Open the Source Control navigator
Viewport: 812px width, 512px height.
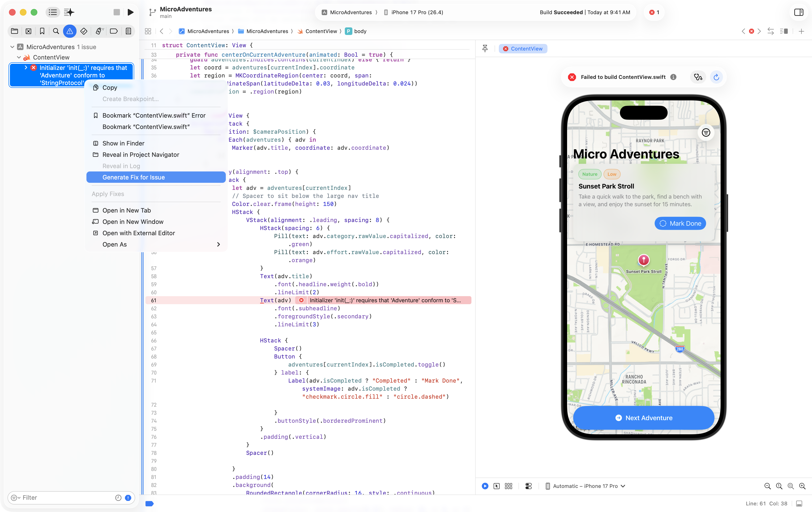pyautogui.click(x=29, y=31)
